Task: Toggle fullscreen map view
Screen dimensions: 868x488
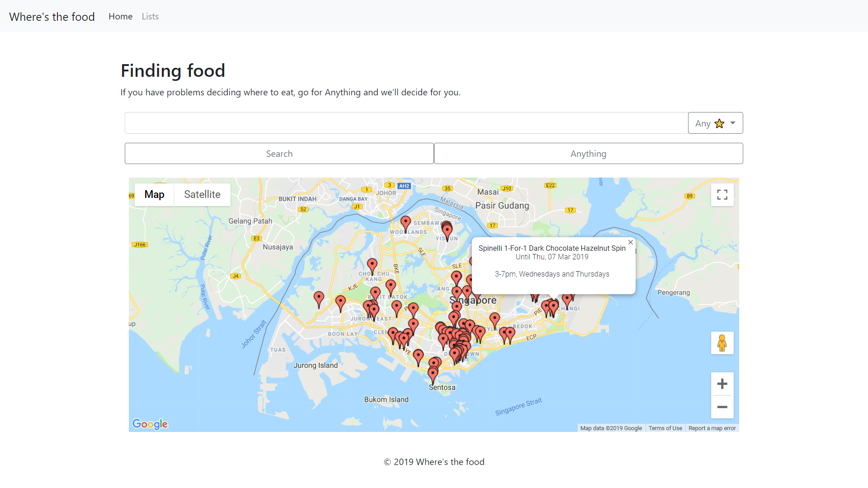Action: pyautogui.click(x=722, y=195)
